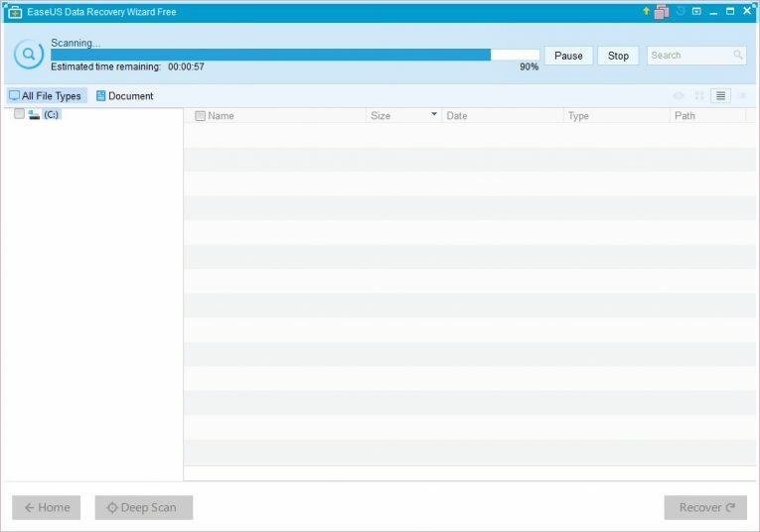Sort by the Date column header

click(457, 116)
